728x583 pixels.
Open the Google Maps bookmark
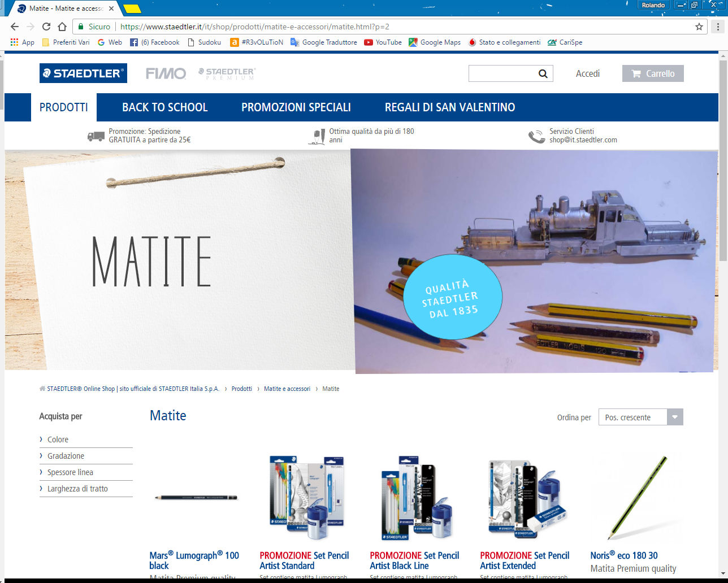tap(435, 42)
